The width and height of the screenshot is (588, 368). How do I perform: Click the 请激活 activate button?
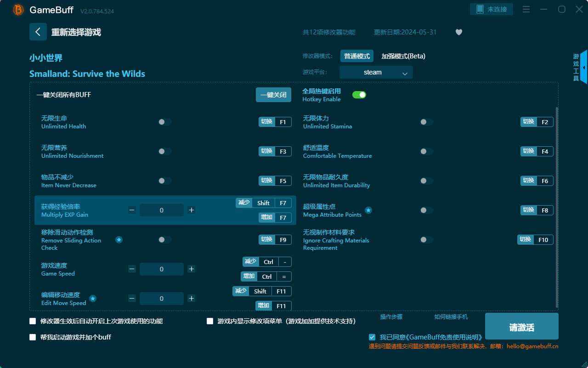point(522,326)
